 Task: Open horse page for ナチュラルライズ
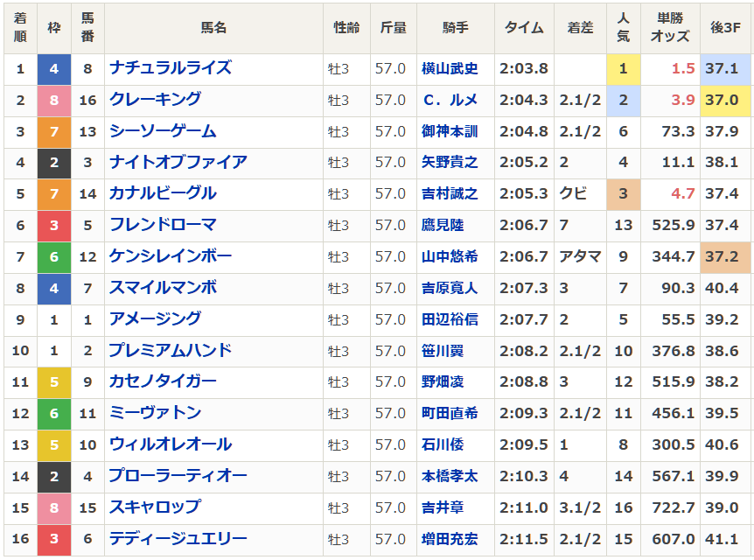coord(171,68)
